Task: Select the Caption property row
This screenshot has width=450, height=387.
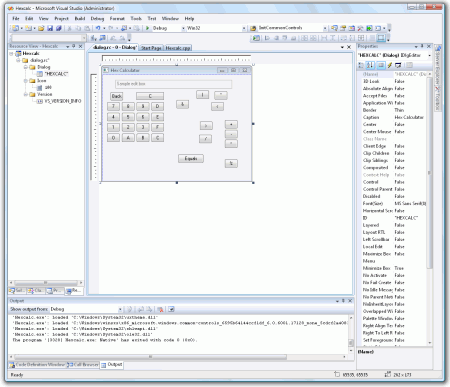Action: [393, 117]
